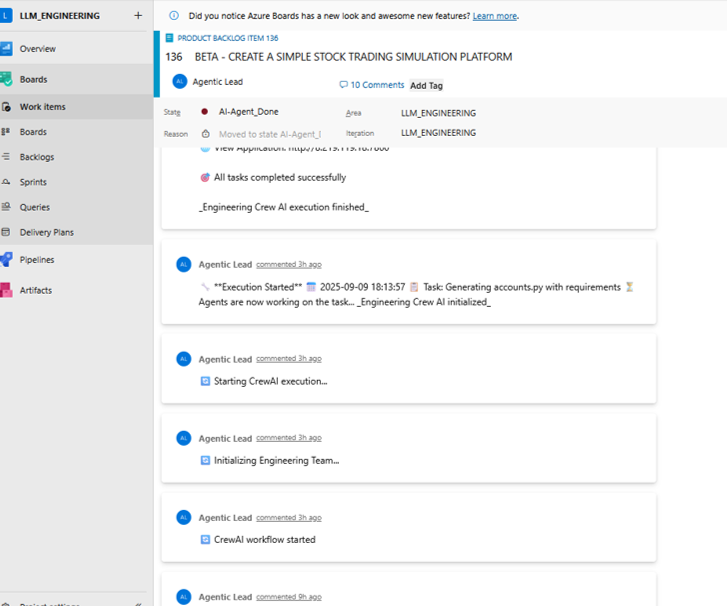Select Work items in the sidebar
727x606 pixels.
point(43,107)
